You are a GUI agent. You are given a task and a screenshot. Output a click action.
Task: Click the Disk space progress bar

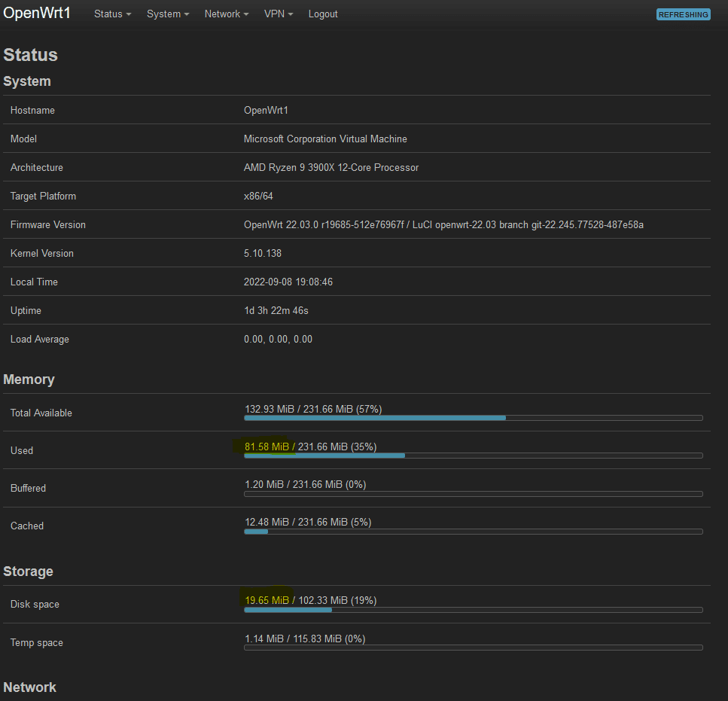pos(473,610)
